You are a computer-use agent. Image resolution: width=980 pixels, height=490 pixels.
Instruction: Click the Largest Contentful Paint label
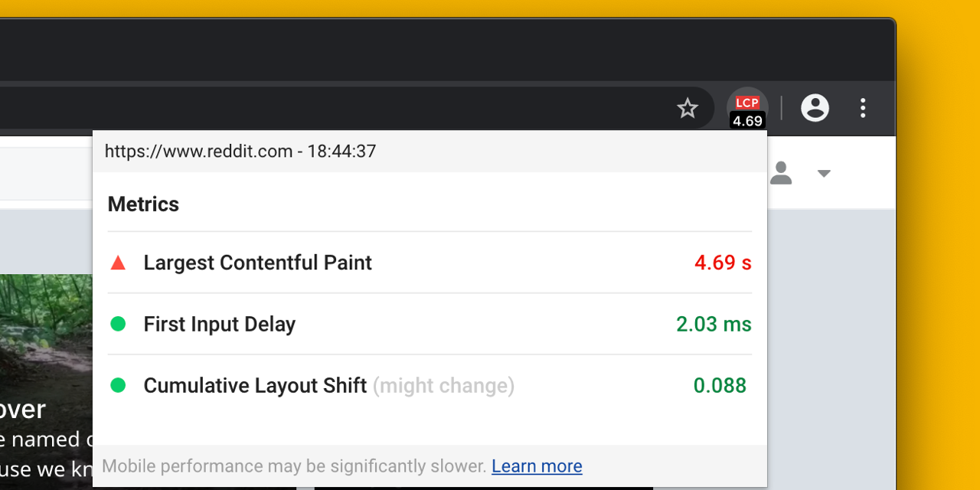pyautogui.click(x=257, y=263)
